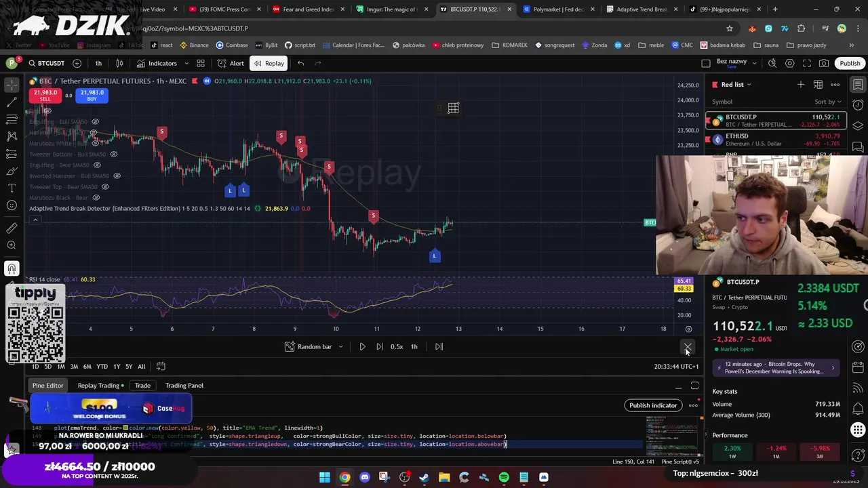Play the bar replay
Viewport: 868px width, 488px height.
(362, 346)
